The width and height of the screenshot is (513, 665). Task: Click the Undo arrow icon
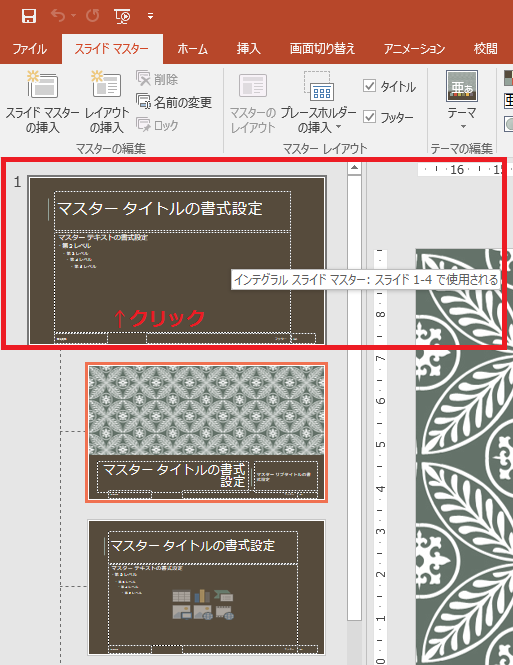(58, 16)
